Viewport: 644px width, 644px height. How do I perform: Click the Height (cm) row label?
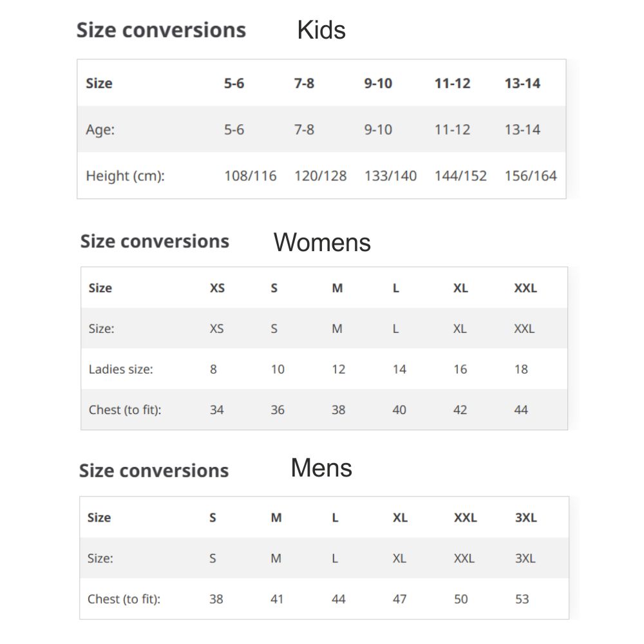point(125,176)
